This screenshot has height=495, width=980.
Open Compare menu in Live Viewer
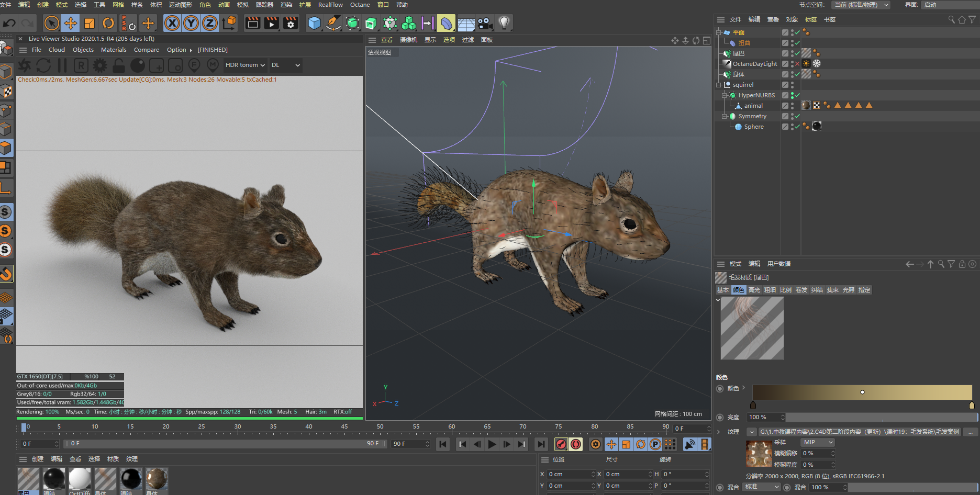point(147,50)
